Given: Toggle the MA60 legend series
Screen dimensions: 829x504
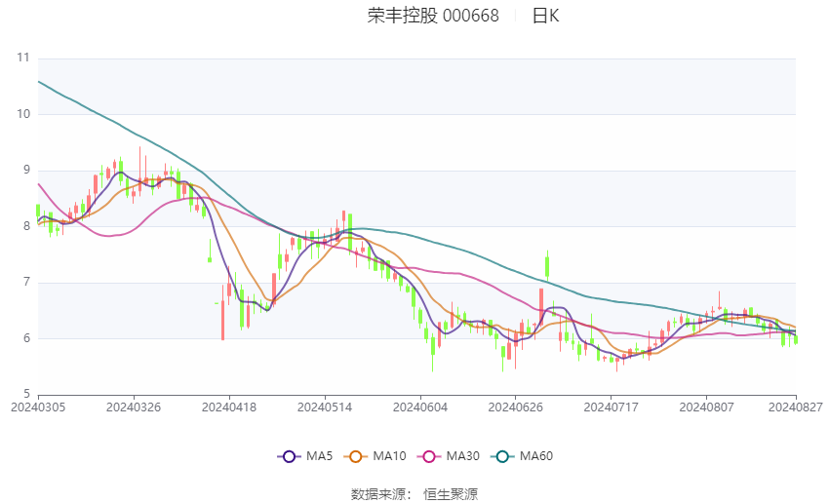Looking at the screenshot, I should (522, 456).
